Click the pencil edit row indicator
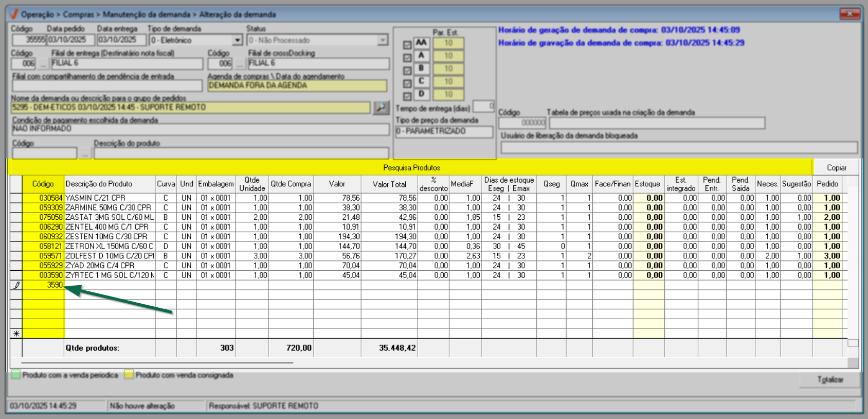This screenshot has height=419, width=868. (16, 285)
